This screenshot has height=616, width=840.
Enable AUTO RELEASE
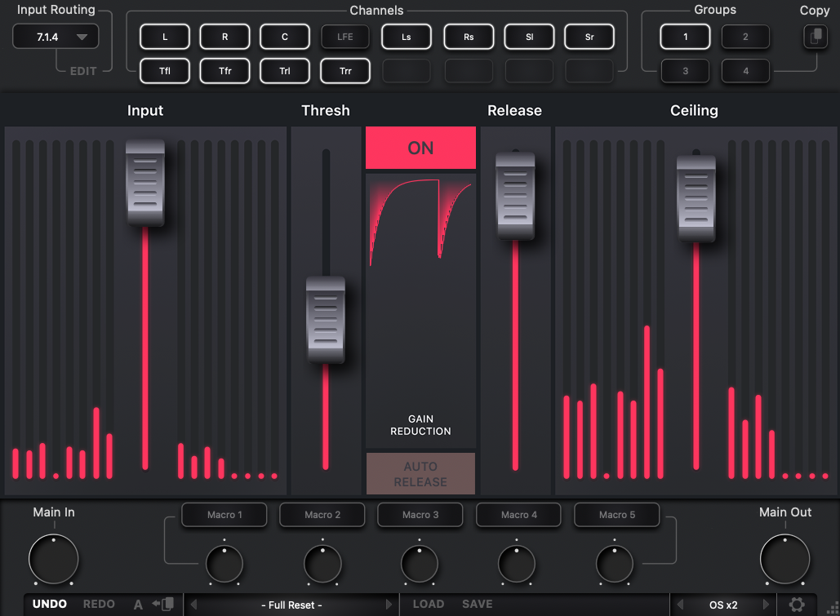click(x=420, y=474)
